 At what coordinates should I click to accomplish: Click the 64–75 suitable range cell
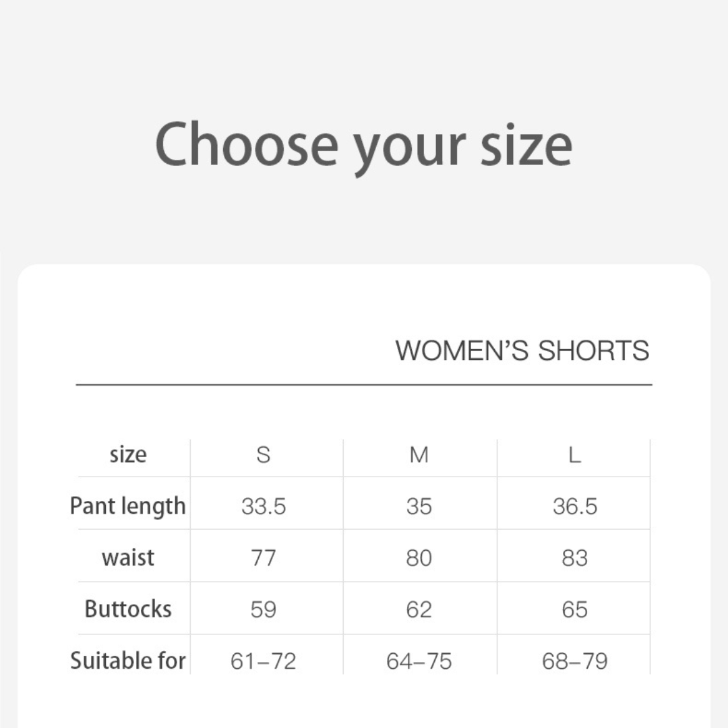[419, 662]
